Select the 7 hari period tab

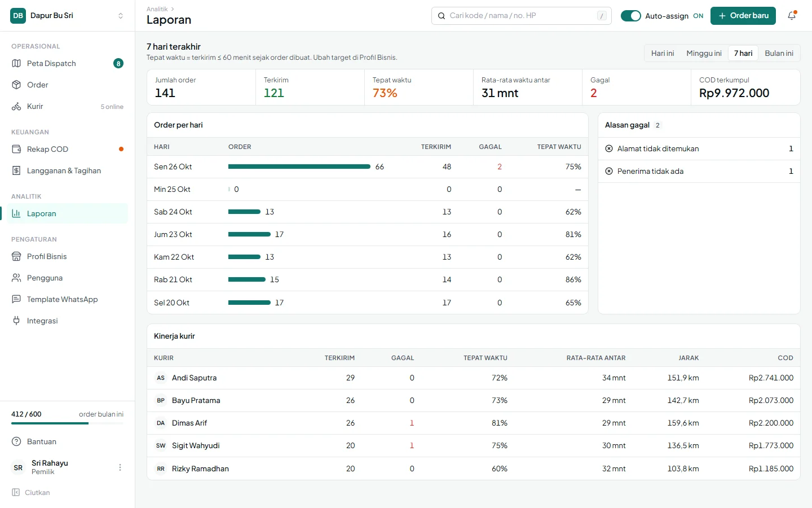click(743, 53)
